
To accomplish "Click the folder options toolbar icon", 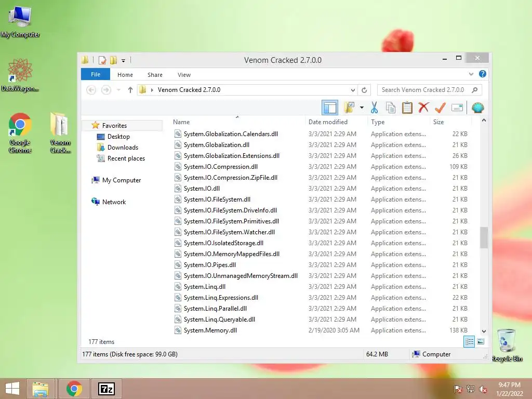I will (x=349, y=108).
